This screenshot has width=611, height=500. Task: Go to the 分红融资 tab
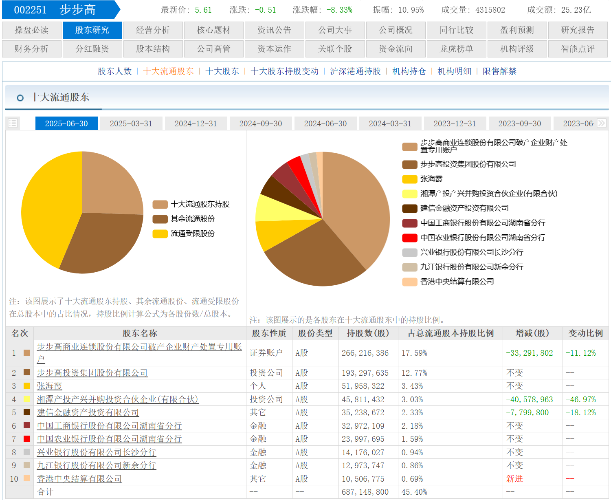92,49
